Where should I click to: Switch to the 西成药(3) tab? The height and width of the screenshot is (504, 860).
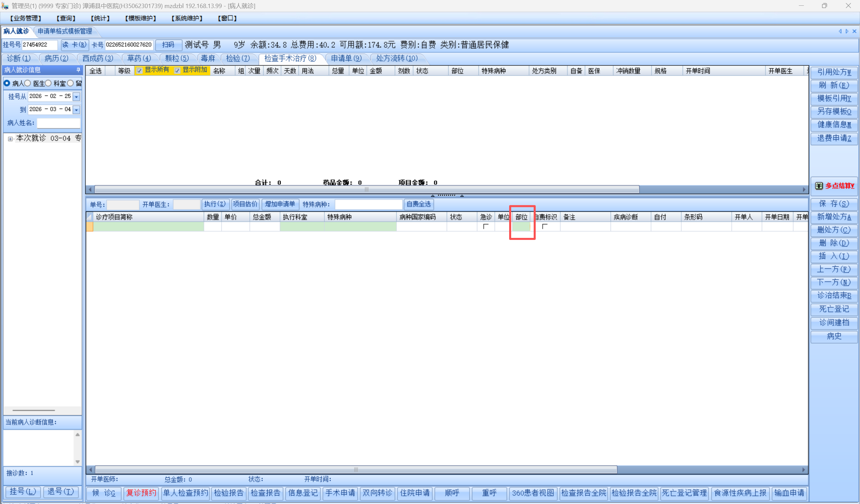pyautogui.click(x=97, y=58)
